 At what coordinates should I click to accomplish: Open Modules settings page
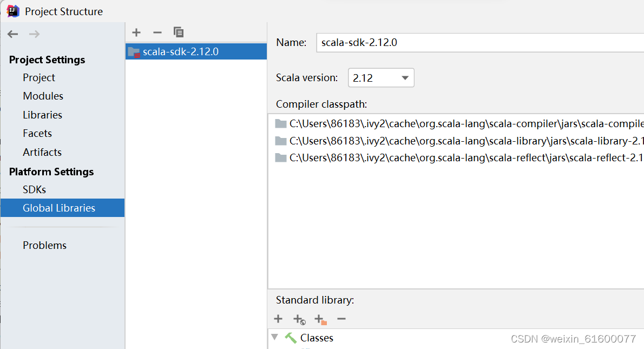tap(43, 96)
